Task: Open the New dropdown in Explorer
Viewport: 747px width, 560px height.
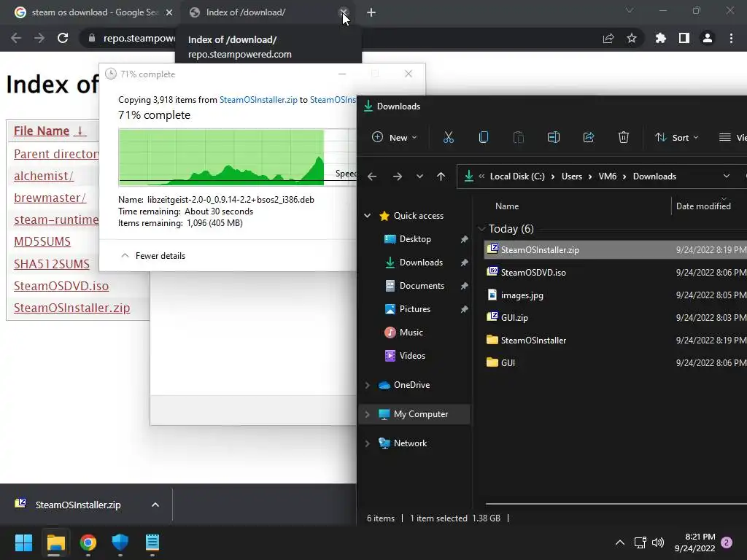Action: 395,138
